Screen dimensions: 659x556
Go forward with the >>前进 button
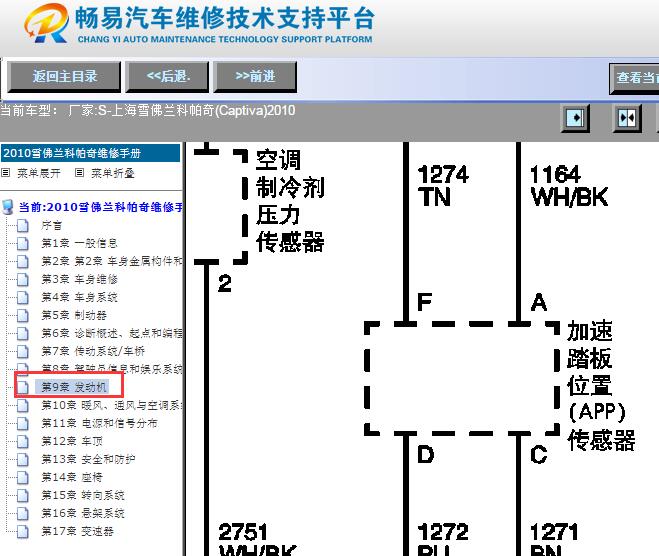pyautogui.click(x=255, y=76)
